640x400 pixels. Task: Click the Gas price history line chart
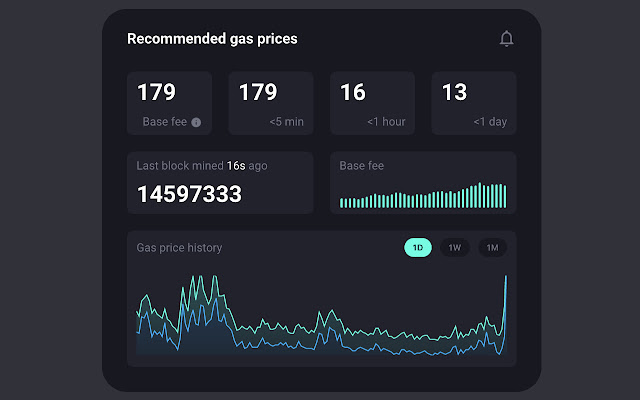[322, 315]
